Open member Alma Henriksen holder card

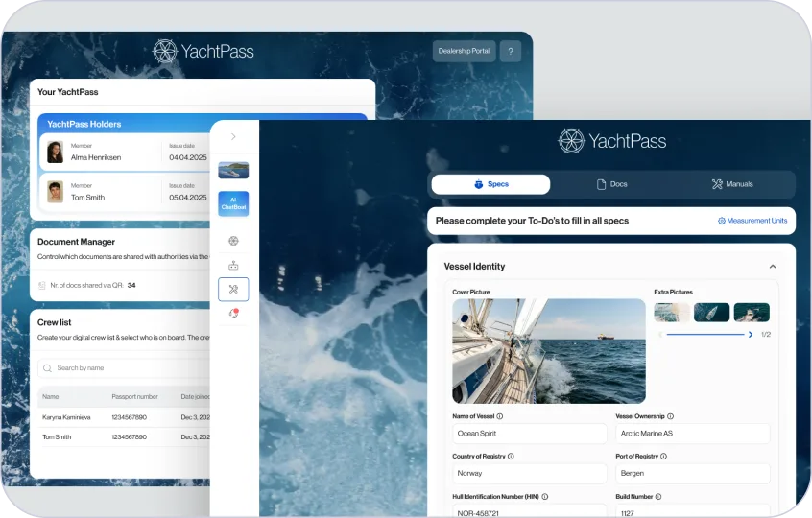tap(125, 153)
